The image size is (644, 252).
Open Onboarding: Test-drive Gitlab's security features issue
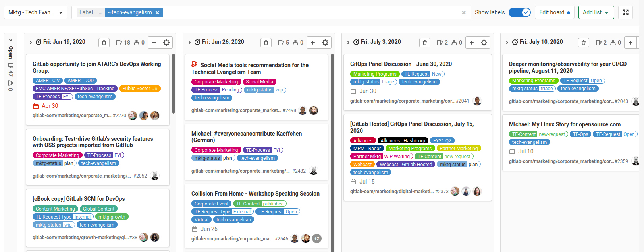(93, 142)
